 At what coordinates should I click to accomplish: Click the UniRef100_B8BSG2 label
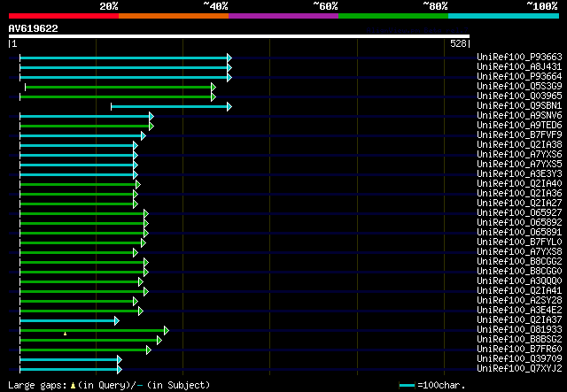click(519, 340)
